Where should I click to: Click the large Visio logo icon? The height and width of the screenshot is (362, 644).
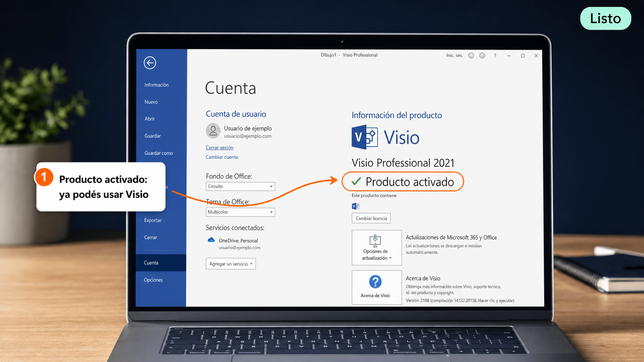[x=364, y=137]
